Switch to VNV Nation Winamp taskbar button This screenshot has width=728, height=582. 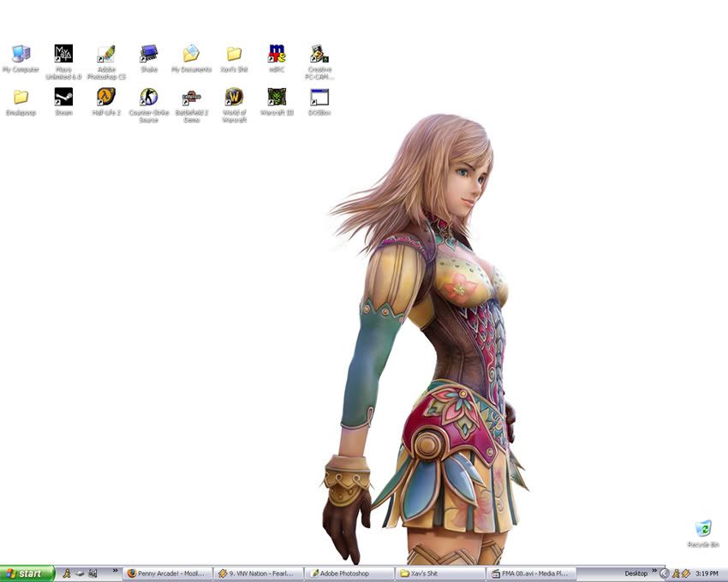click(x=258, y=573)
